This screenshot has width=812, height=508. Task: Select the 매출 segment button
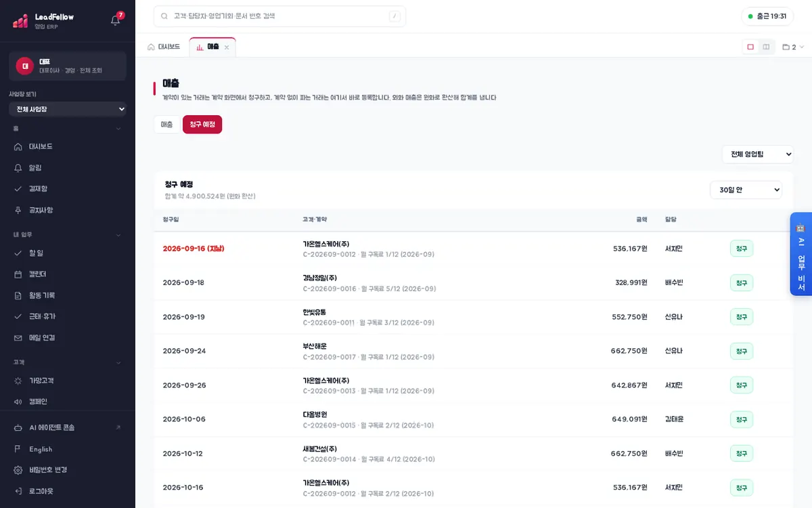[x=166, y=125]
